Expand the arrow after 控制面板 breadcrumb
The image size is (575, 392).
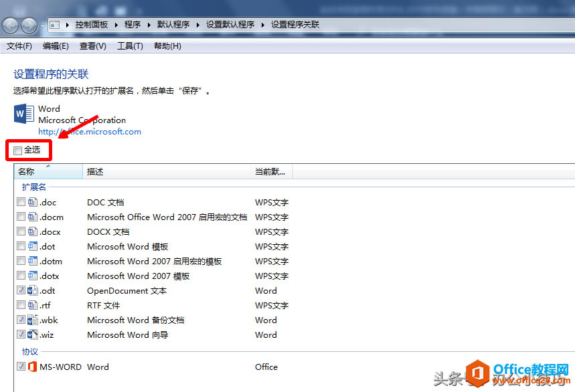tap(116, 25)
